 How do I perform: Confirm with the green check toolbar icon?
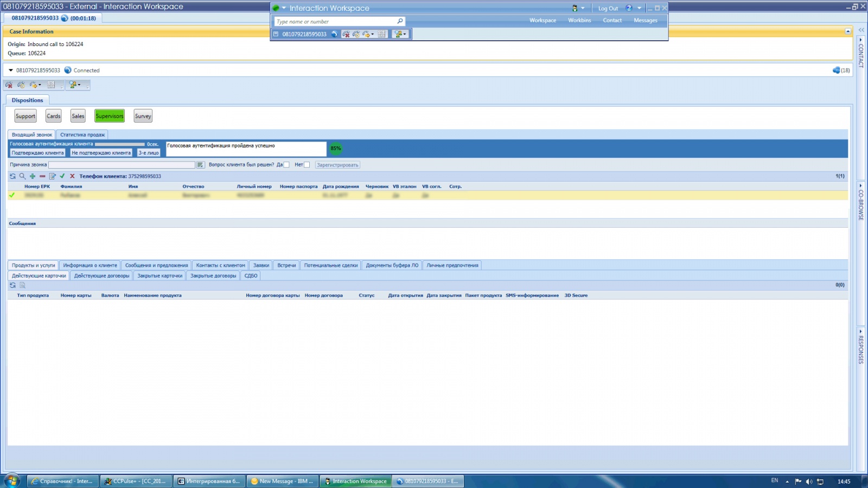tap(62, 176)
